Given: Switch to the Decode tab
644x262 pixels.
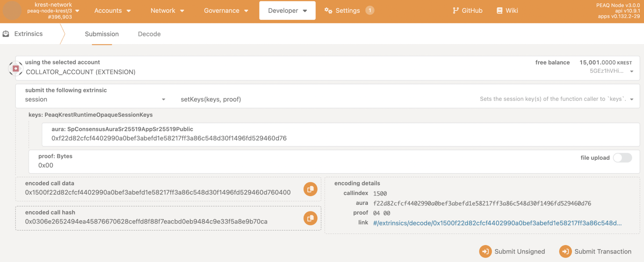Looking at the screenshot, I should coord(149,34).
